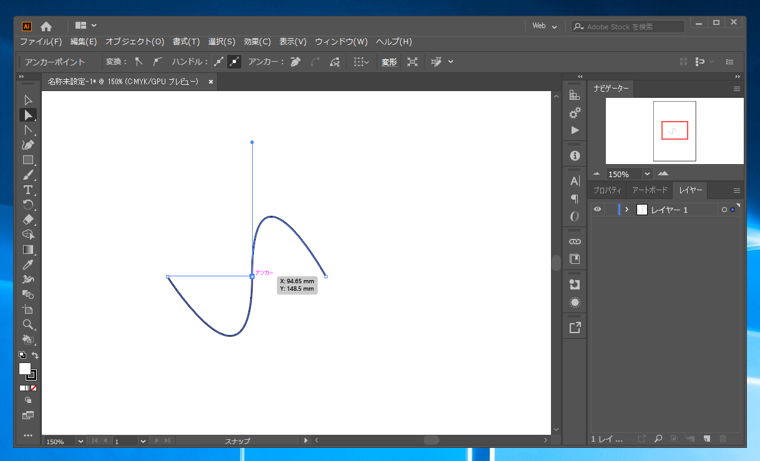Open the オブジェクト(O) menu
The image size is (760, 461).
pos(134,42)
